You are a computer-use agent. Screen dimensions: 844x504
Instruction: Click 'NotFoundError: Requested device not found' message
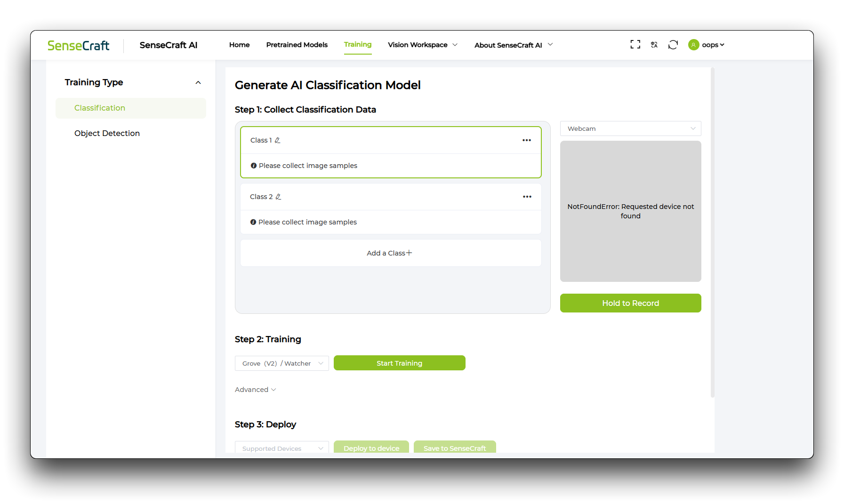click(x=630, y=211)
